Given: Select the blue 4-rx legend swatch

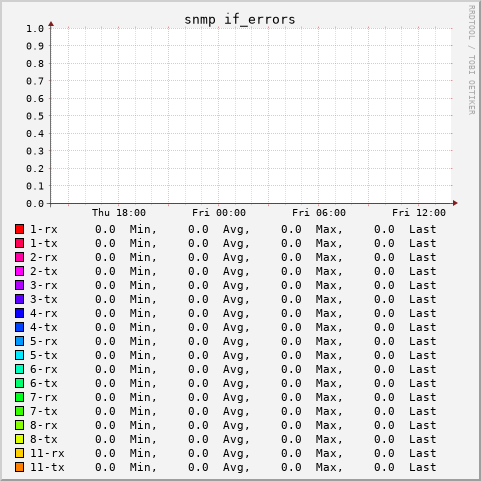Looking at the screenshot, I should click(19, 313).
